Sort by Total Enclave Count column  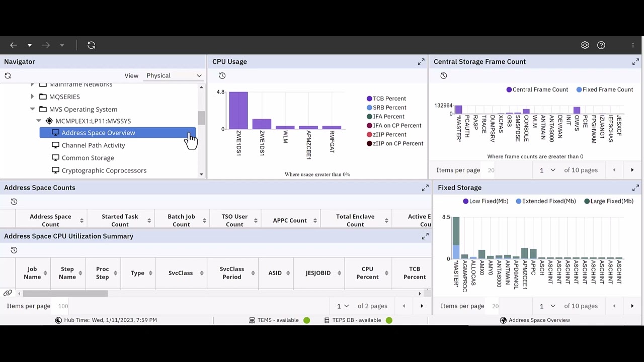386,221
